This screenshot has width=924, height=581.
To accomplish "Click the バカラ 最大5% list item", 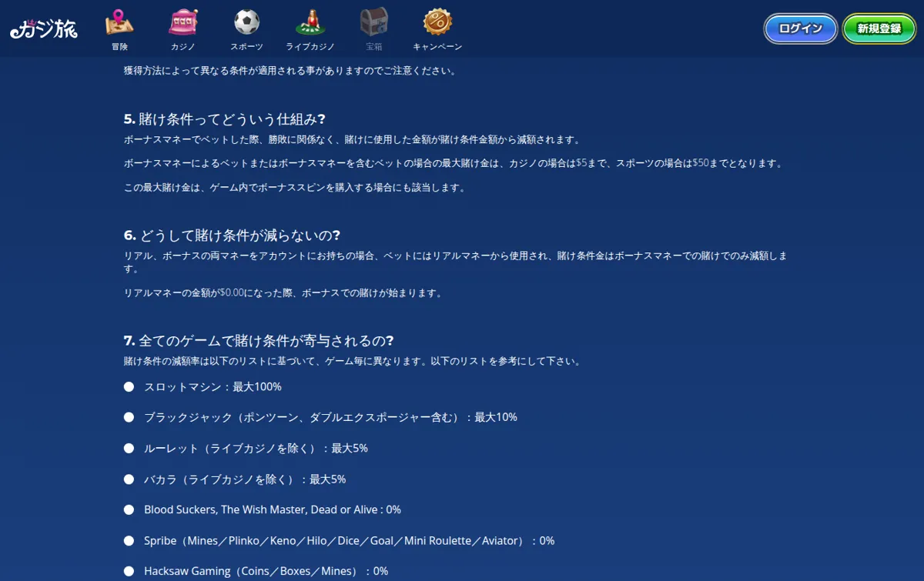I will [245, 479].
